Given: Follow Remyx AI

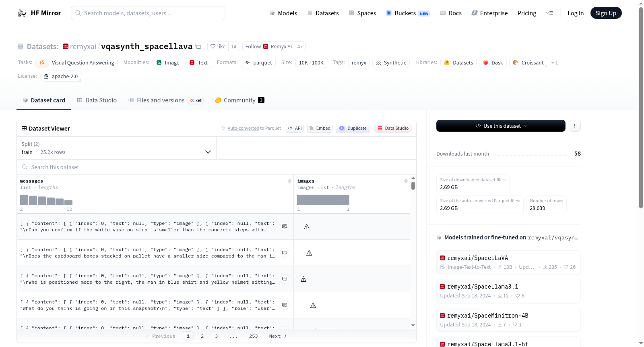Looking at the screenshot, I should (x=268, y=46).
